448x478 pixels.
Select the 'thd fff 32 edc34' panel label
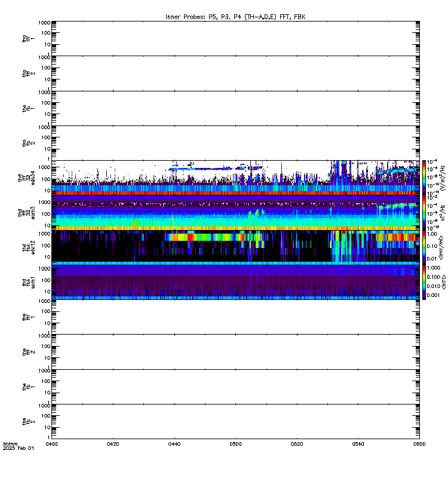(26, 177)
